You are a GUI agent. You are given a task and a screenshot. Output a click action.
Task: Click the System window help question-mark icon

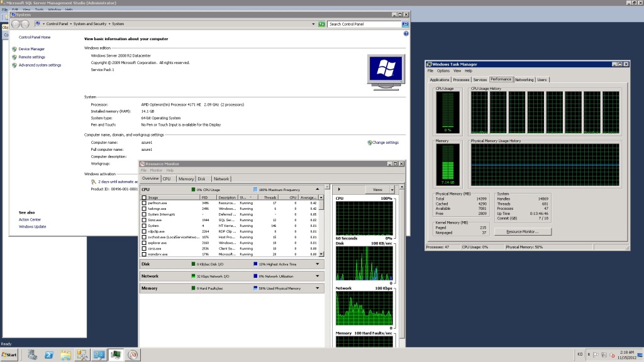click(x=406, y=34)
